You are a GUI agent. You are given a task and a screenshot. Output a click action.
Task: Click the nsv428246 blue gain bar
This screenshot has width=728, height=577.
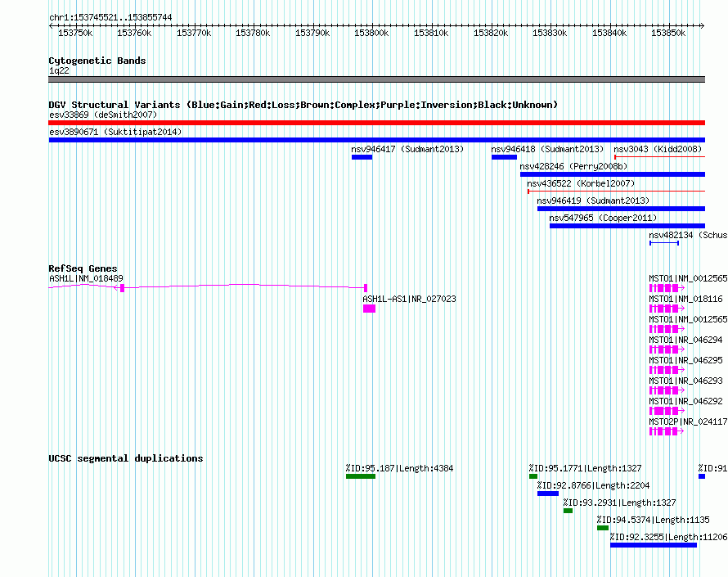(613, 174)
